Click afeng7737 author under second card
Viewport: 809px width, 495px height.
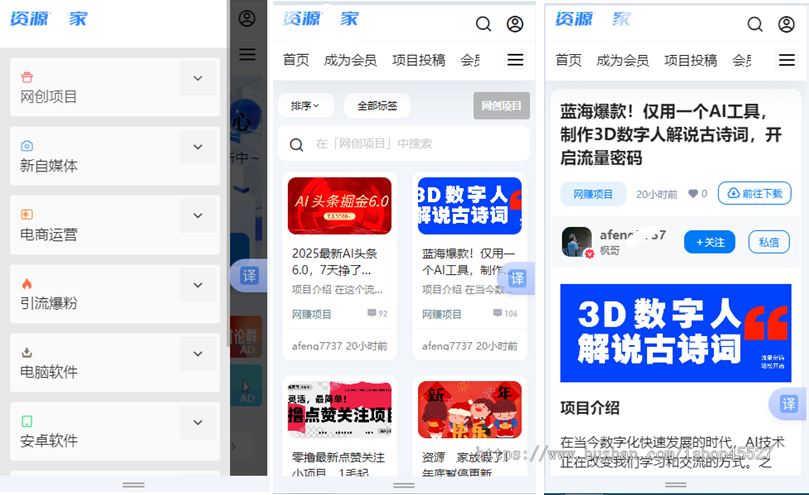pyautogui.click(x=447, y=346)
